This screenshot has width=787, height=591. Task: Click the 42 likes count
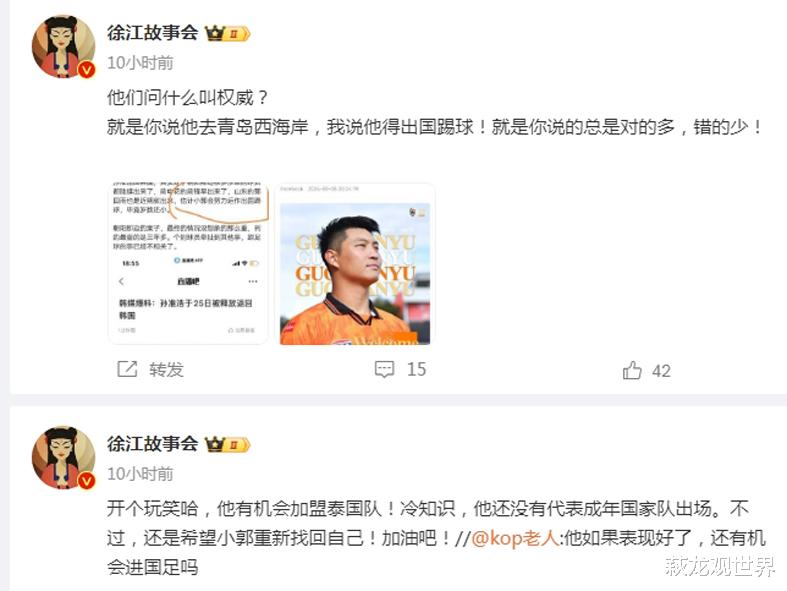point(662,371)
